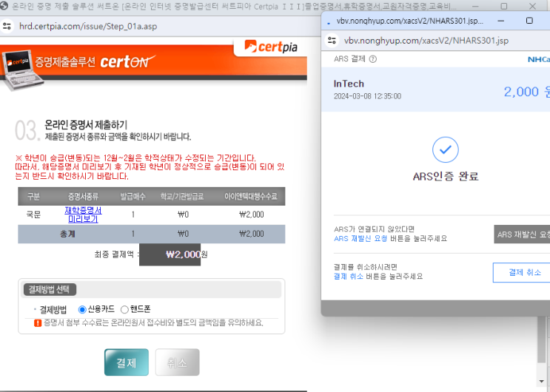Screen dimensions: 550x392
Task: Click the ARS인증 완료 text
Action: (446, 176)
